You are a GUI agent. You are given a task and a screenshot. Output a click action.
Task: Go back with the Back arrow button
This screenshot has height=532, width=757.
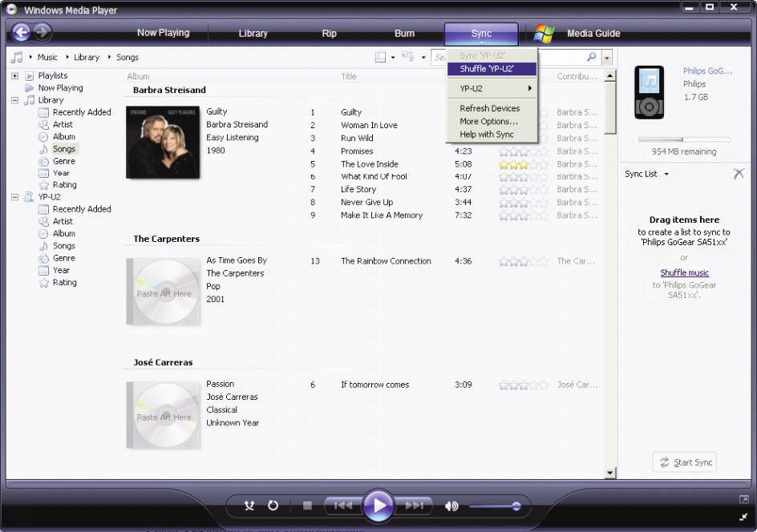point(21,32)
